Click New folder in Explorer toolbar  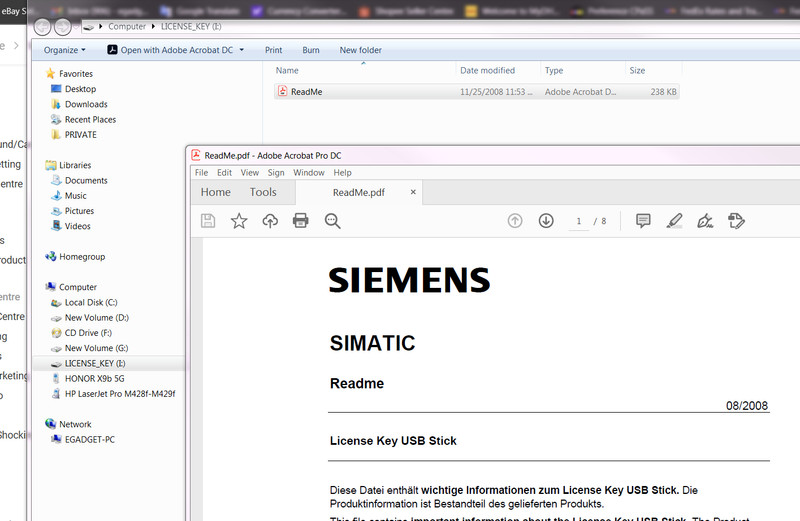[361, 50]
